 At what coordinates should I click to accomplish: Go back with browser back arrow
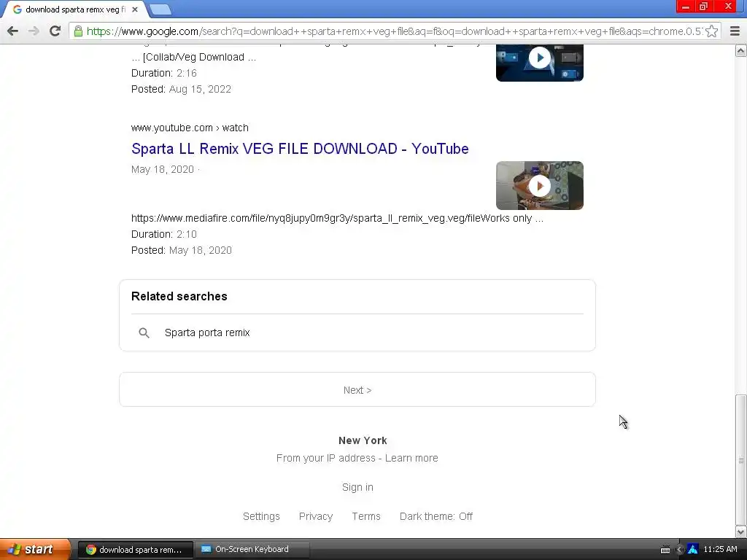(13, 31)
